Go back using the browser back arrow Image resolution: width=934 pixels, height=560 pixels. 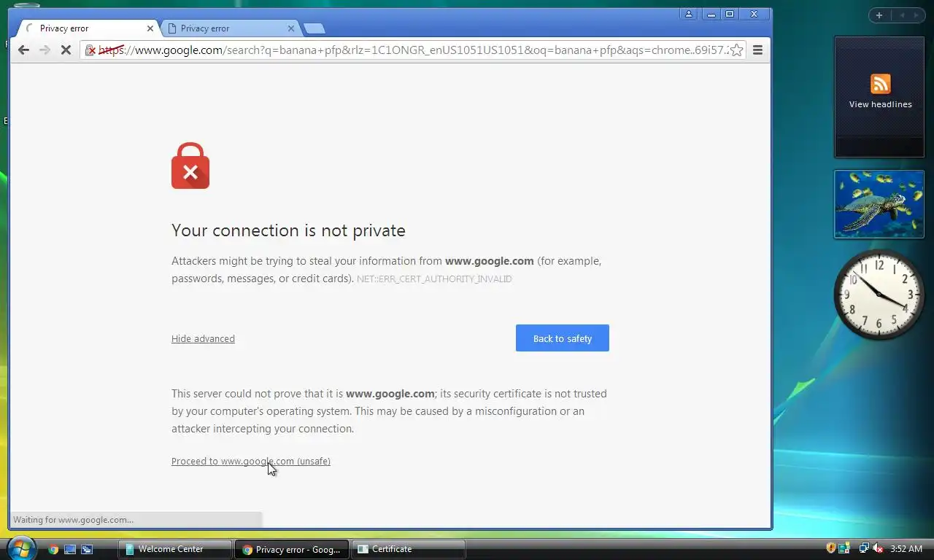coord(23,50)
